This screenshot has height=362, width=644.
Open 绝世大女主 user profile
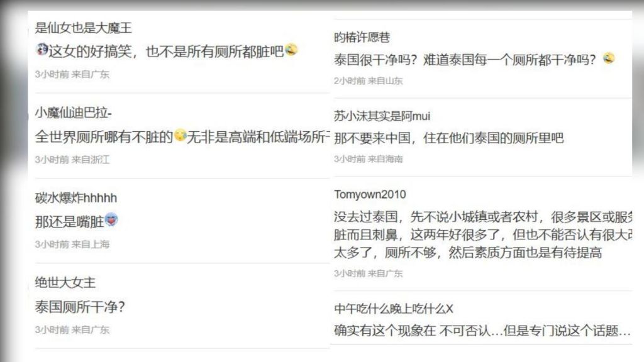click(x=65, y=282)
